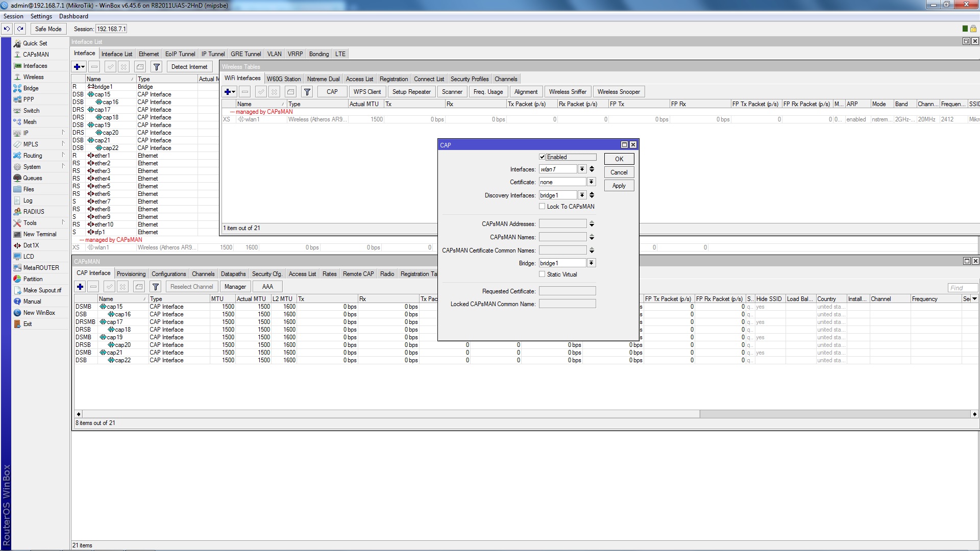The width and height of the screenshot is (980, 551).
Task: Click the Undo arrow icon in toolbar
Action: click(x=7, y=29)
